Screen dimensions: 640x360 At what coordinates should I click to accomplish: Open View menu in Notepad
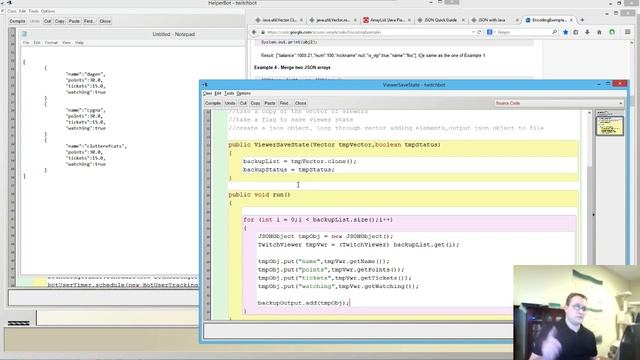66,42
